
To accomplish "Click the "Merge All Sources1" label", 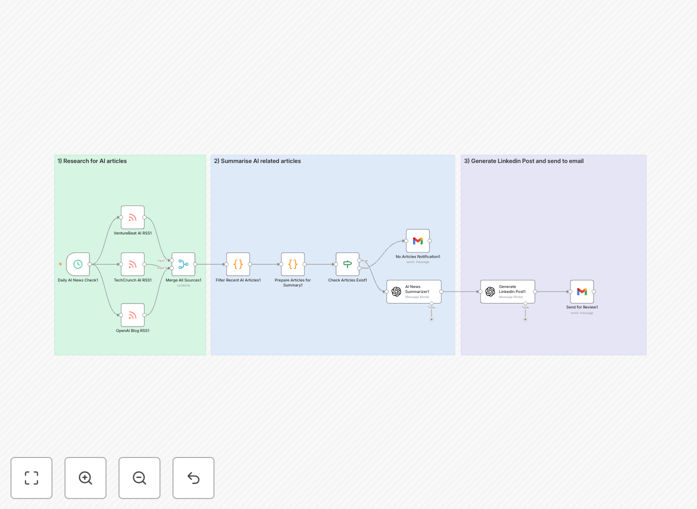I will click(183, 280).
